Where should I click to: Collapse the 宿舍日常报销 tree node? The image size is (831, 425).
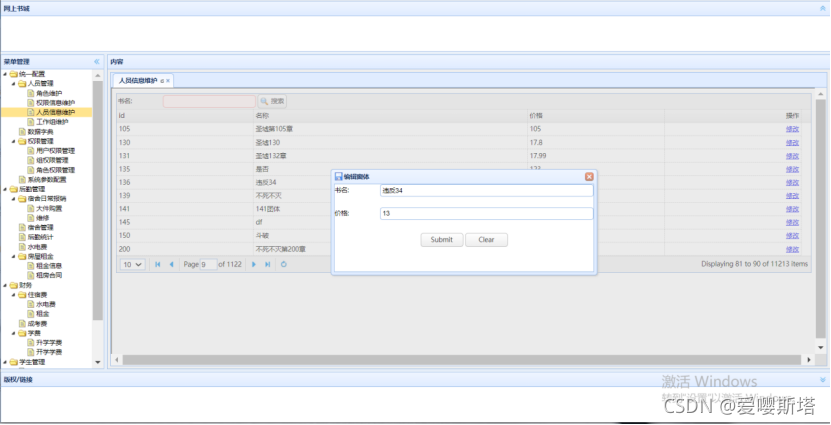pyautogui.click(x=13, y=199)
